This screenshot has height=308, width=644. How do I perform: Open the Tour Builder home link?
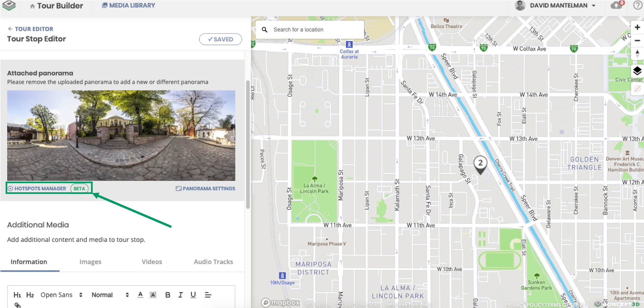pos(57,6)
